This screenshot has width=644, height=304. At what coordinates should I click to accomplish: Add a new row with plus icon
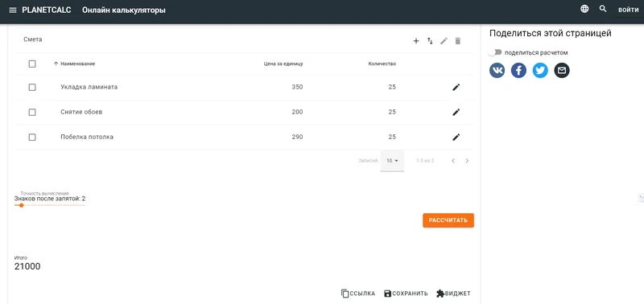coord(416,41)
